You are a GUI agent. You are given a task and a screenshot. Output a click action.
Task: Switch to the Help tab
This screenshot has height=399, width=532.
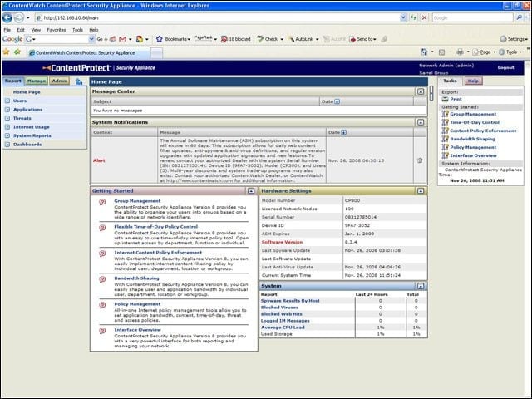pyautogui.click(x=473, y=81)
